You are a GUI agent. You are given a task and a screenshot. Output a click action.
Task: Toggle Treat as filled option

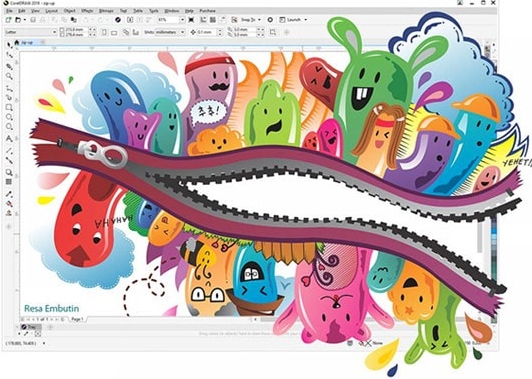click(272, 32)
